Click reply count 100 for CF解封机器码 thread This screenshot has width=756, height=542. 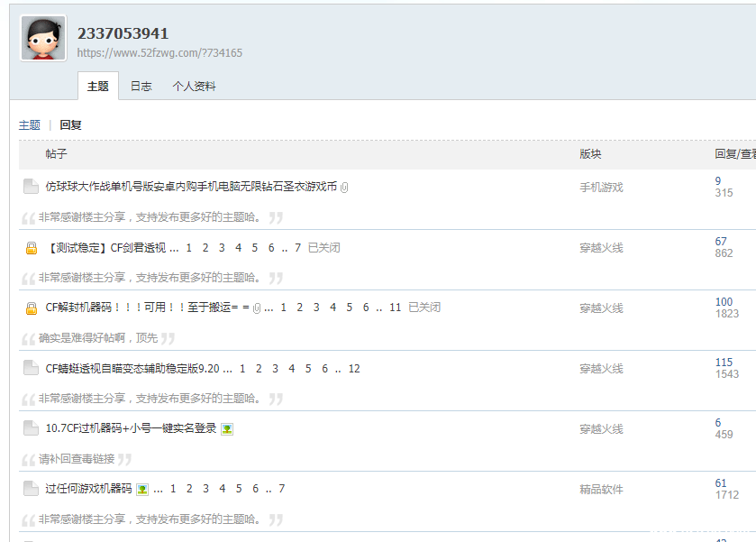tap(724, 301)
